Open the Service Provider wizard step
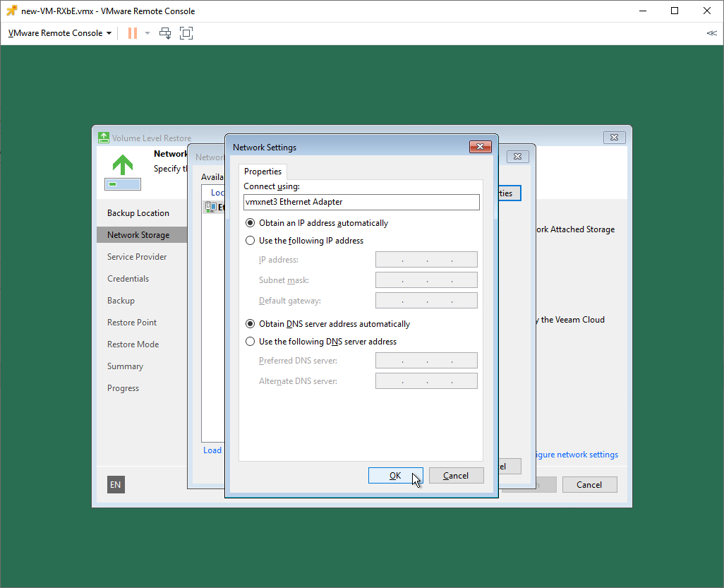This screenshot has width=724, height=588. 137,257
